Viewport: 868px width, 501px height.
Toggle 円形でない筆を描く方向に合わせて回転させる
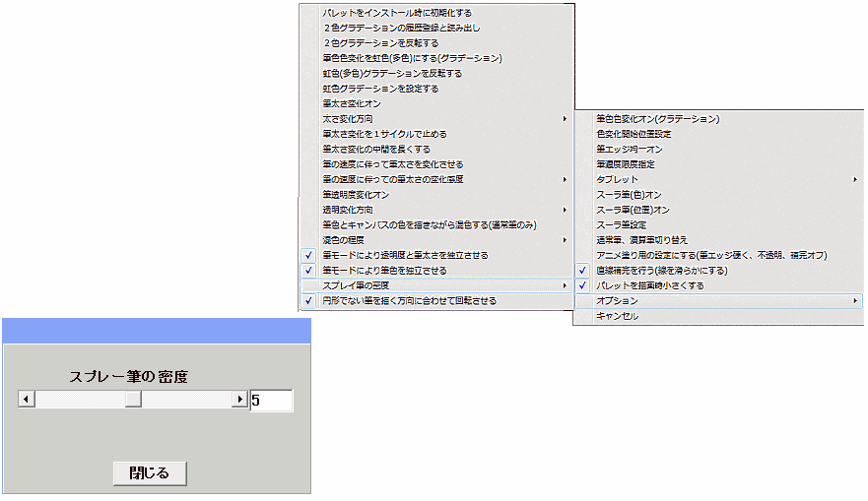(x=409, y=301)
